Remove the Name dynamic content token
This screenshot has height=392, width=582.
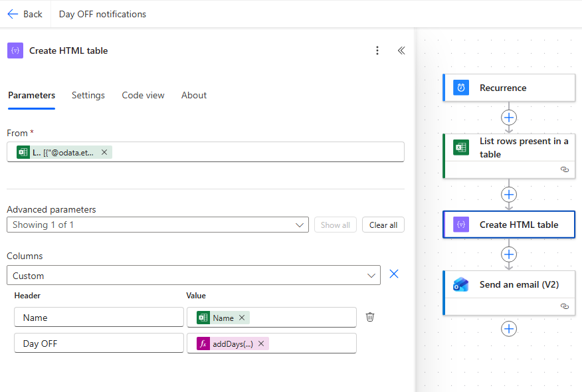click(242, 318)
